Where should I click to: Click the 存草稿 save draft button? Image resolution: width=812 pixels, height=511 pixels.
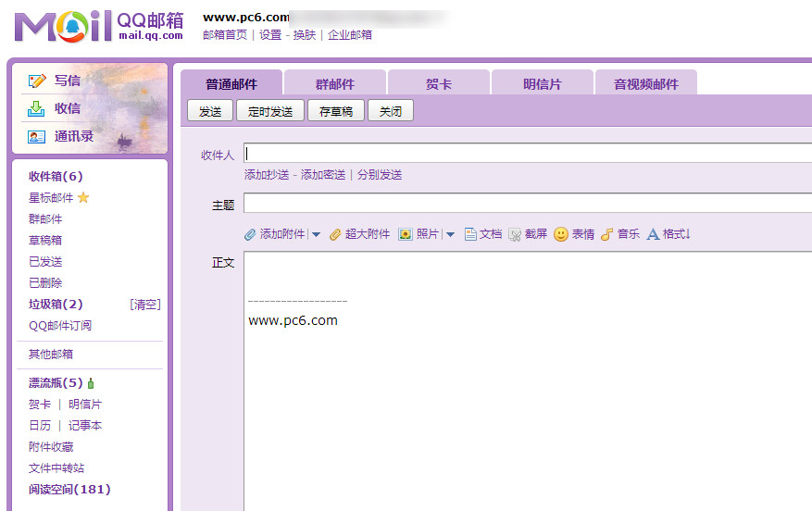point(335,111)
